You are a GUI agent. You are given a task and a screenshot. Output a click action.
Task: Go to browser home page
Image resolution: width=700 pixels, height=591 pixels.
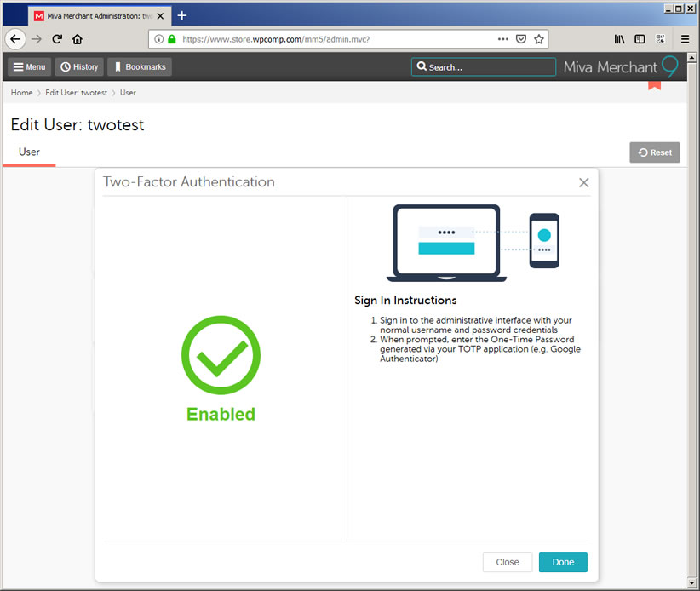click(x=77, y=39)
